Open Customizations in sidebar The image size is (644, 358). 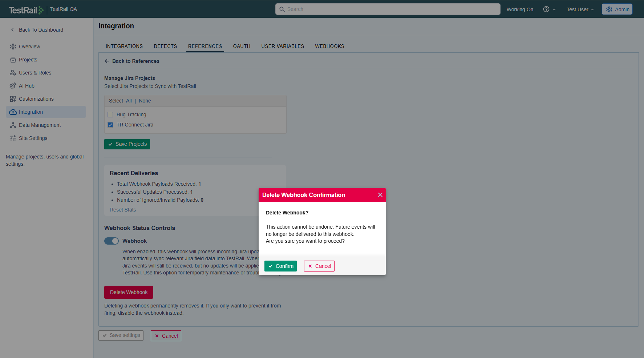click(46, 99)
